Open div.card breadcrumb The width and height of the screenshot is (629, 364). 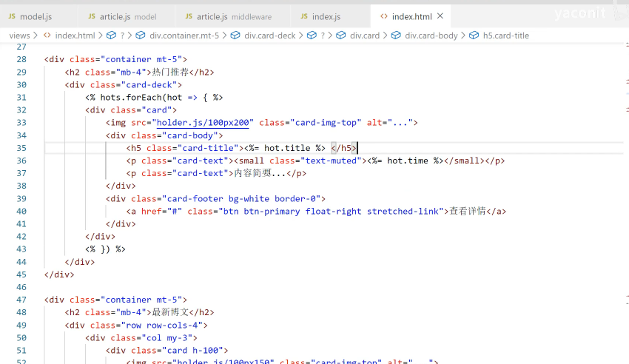365,36
